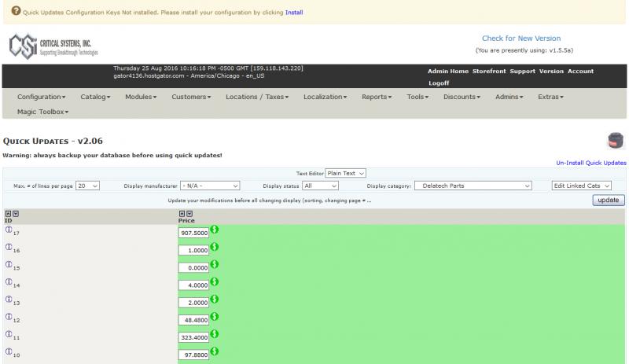
Task: Open the Localization menu
Action: coord(326,97)
